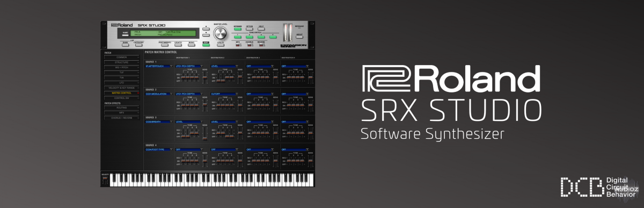Toggle the MFX effect switch
The width and height of the screenshot is (644, 208).
[x=238, y=45]
